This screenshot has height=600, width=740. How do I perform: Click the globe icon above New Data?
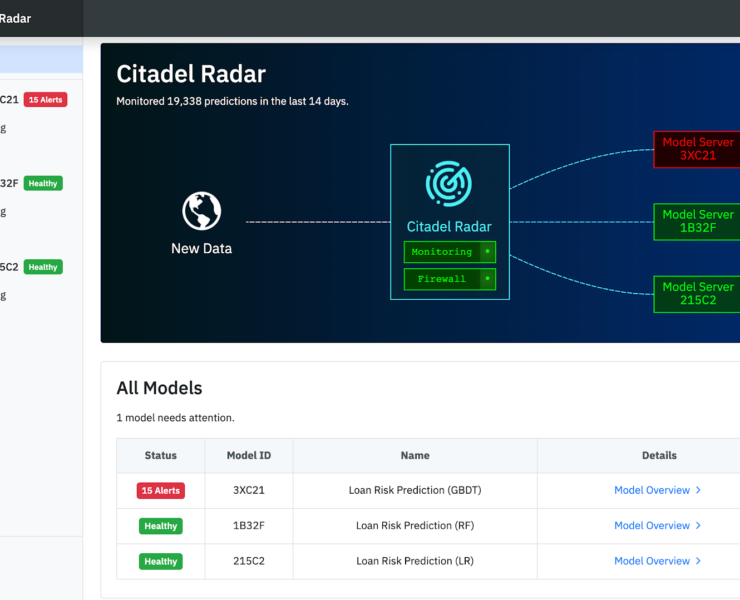201,211
